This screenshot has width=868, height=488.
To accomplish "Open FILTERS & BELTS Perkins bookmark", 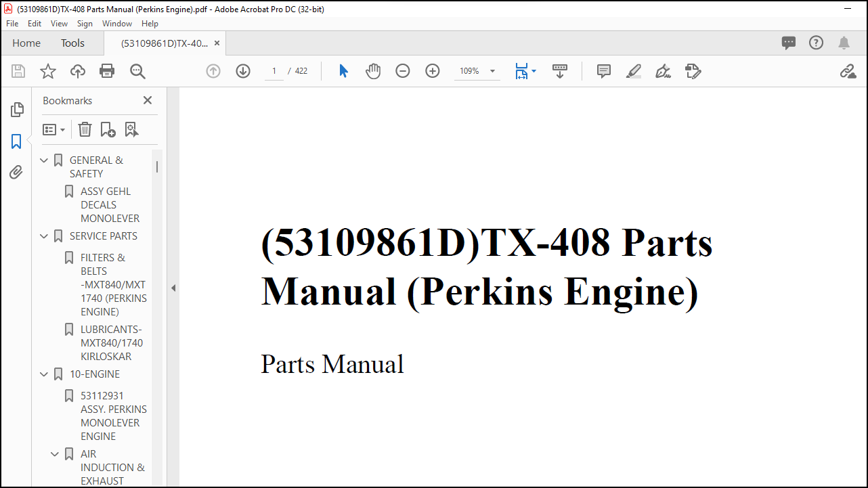I will click(114, 285).
